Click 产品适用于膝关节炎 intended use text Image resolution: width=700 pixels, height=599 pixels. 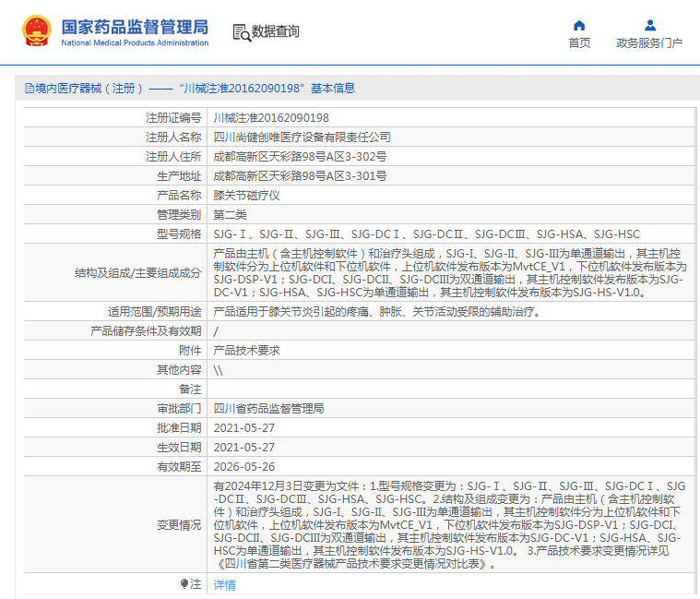click(x=377, y=312)
